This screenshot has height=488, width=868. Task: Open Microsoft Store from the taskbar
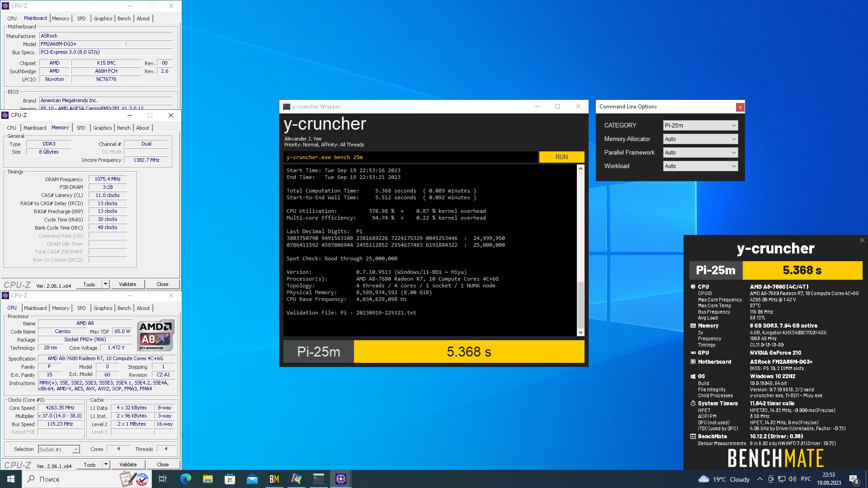coord(230,479)
